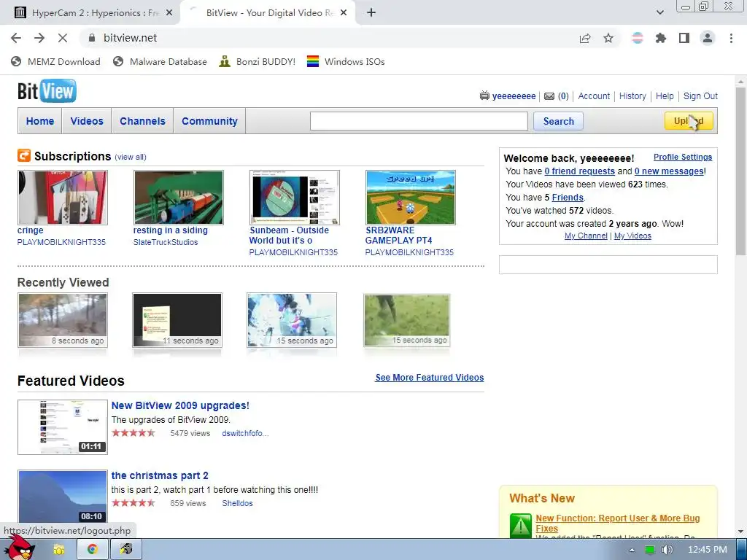
Task: Click the green warning icon under What's New
Action: click(x=520, y=526)
